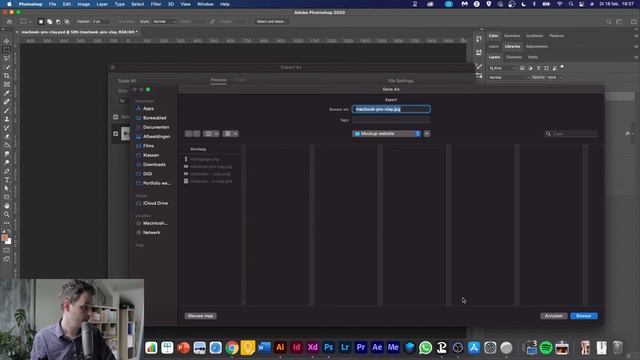Click the Tags input field
The width and height of the screenshot is (640, 360).
point(391,120)
